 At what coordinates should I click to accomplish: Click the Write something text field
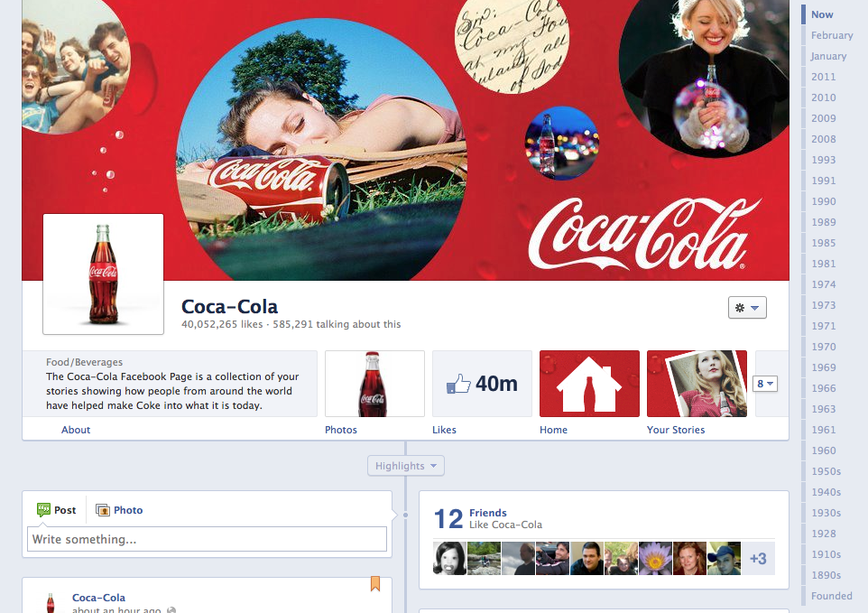[x=207, y=540]
